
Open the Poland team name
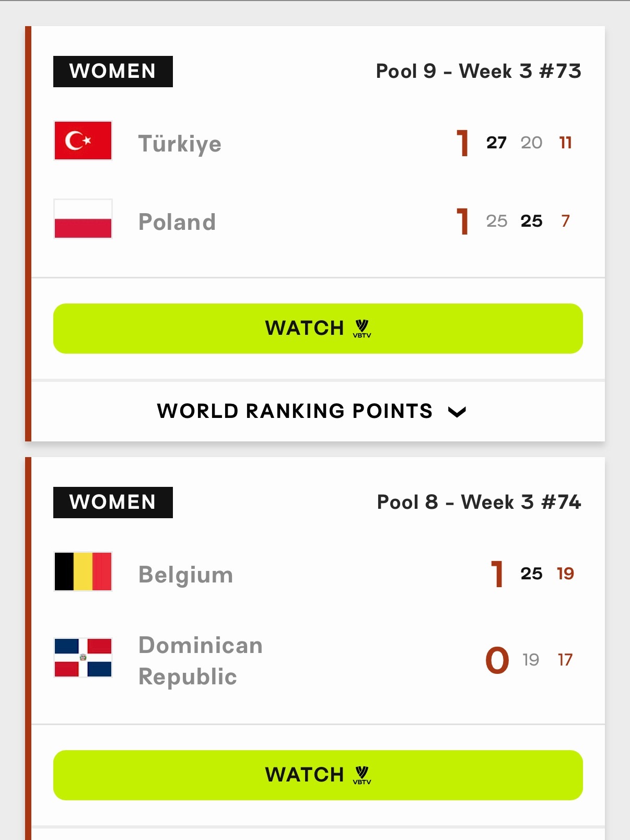(x=177, y=222)
